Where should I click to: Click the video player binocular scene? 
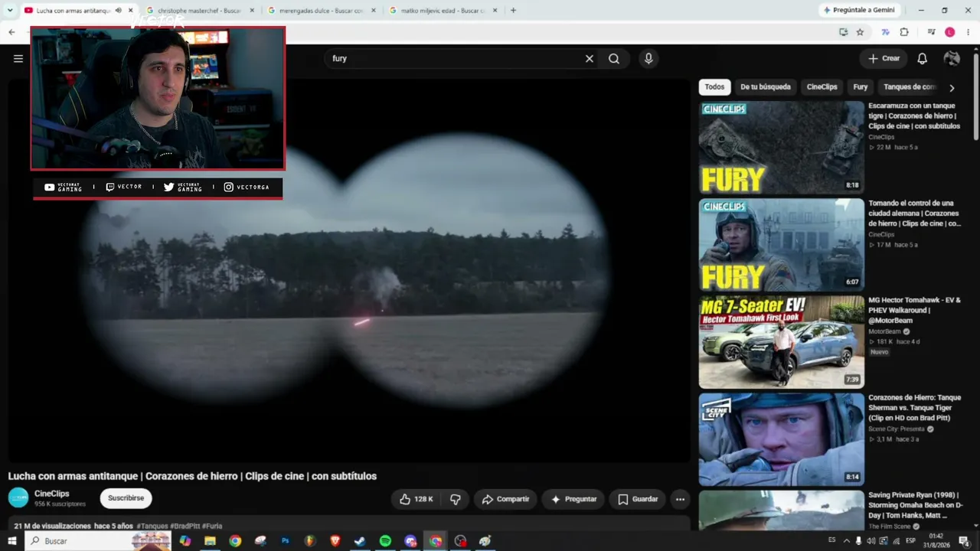(349, 270)
